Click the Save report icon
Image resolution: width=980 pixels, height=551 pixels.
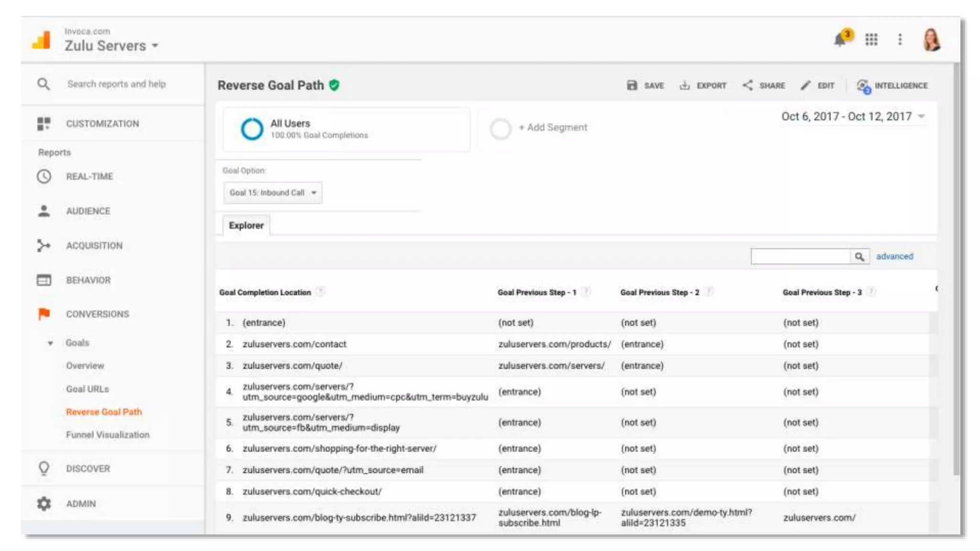(x=632, y=85)
